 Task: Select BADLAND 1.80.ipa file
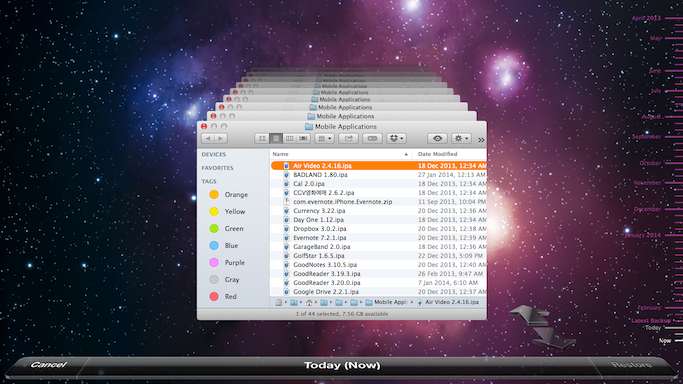click(379, 175)
